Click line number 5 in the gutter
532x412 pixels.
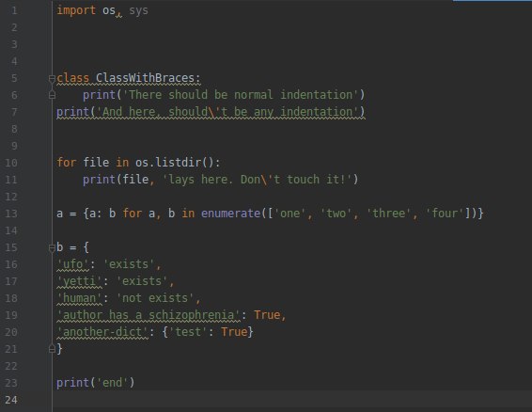[14, 78]
